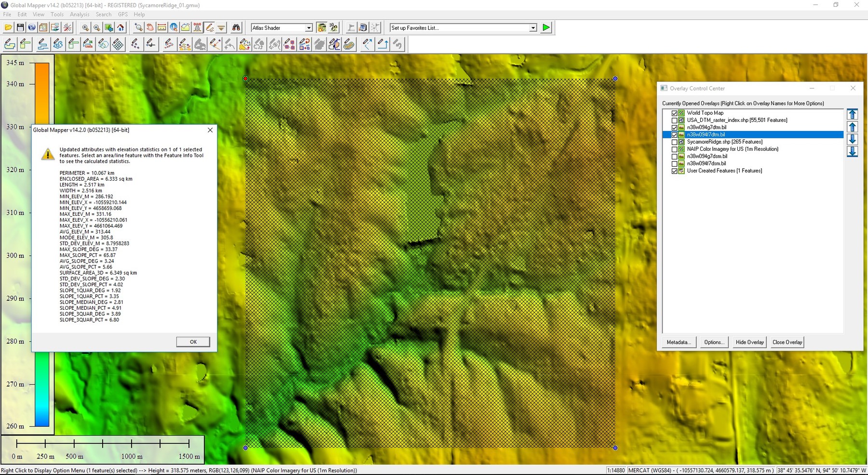Click the Metadata... button
This screenshot has width=868, height=475.
[x=678, y=342]
